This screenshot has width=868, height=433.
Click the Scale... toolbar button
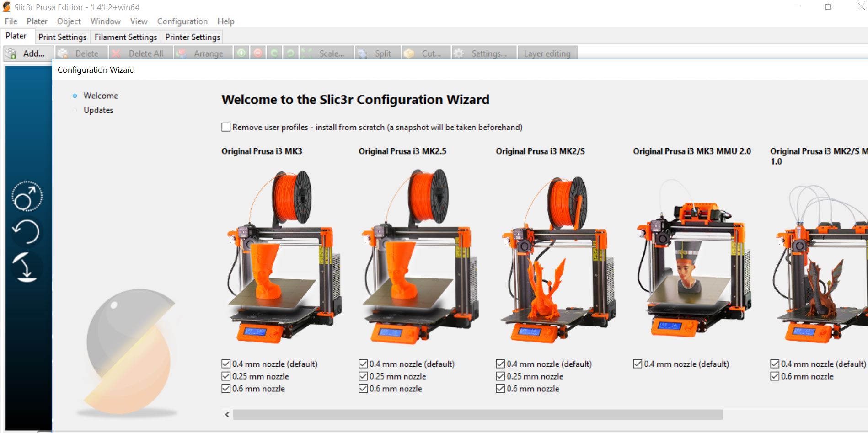click(327, 53)
